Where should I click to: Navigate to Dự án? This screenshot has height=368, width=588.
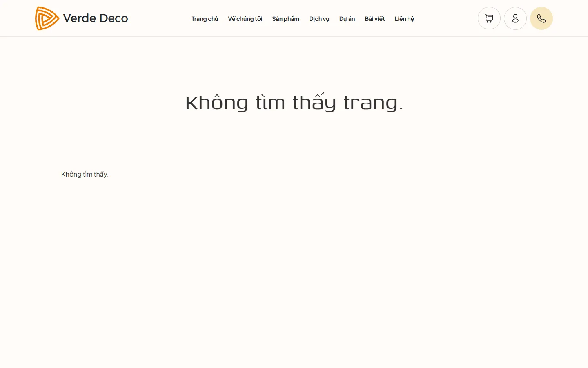[347, 18]
